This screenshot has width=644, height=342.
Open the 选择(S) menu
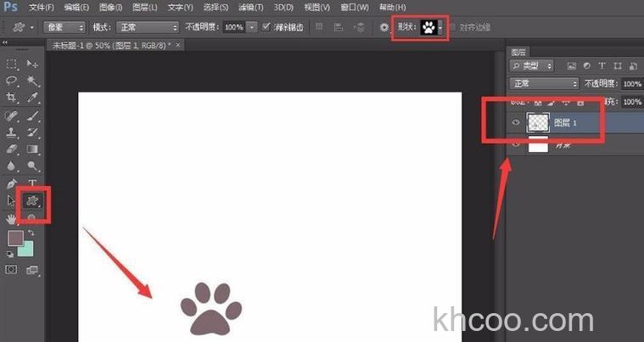coord(216,7)
